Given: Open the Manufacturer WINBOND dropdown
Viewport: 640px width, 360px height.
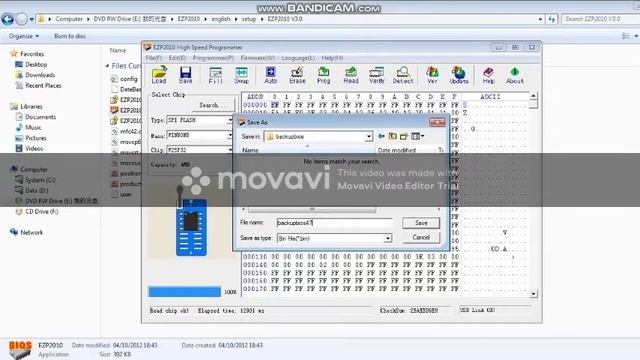Looking at the screenshot, I should click(x=230, y=135).
